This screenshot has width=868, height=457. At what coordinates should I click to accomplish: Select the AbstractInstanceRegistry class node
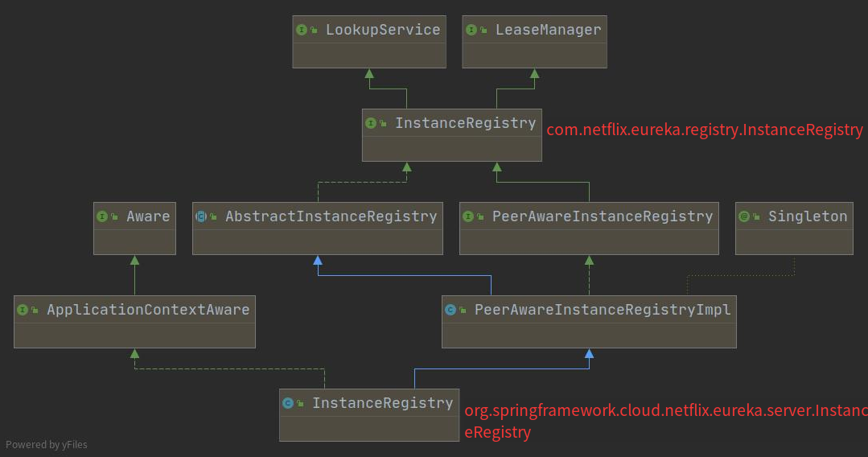(318, 228)
